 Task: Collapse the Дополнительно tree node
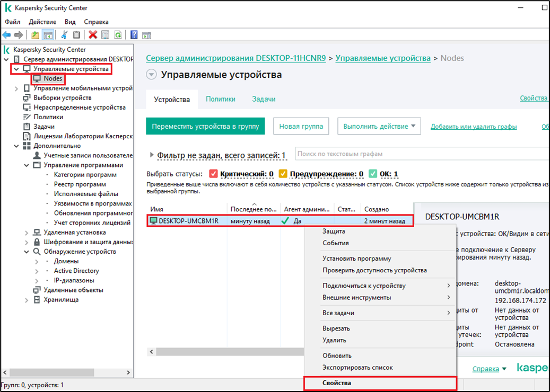(16, 146)
